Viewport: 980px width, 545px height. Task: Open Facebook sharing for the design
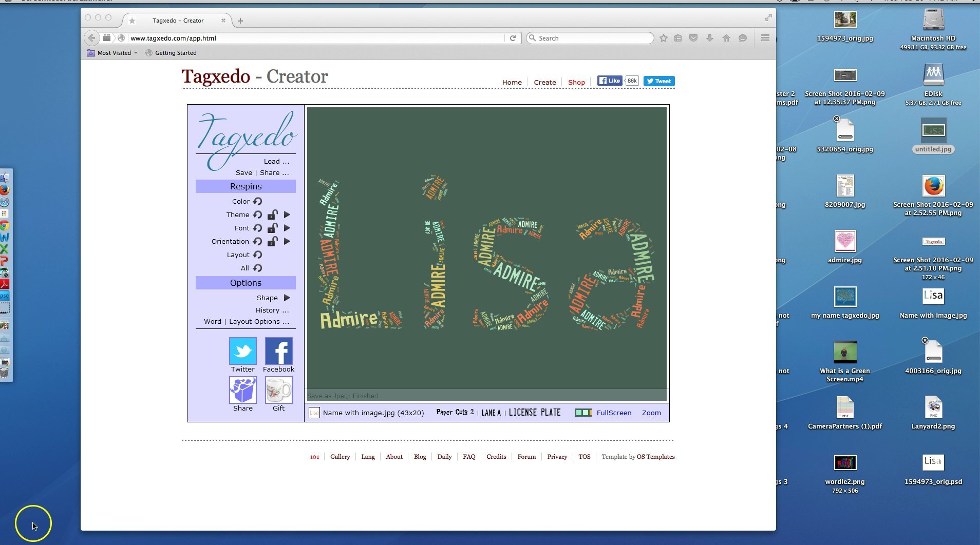[x=278, y=352]
